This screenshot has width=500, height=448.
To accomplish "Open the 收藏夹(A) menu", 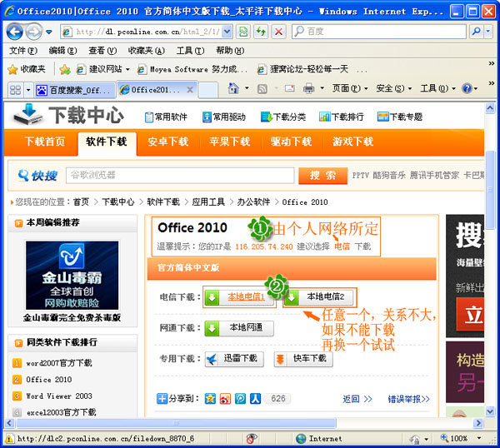I will (x=147, y=51).
